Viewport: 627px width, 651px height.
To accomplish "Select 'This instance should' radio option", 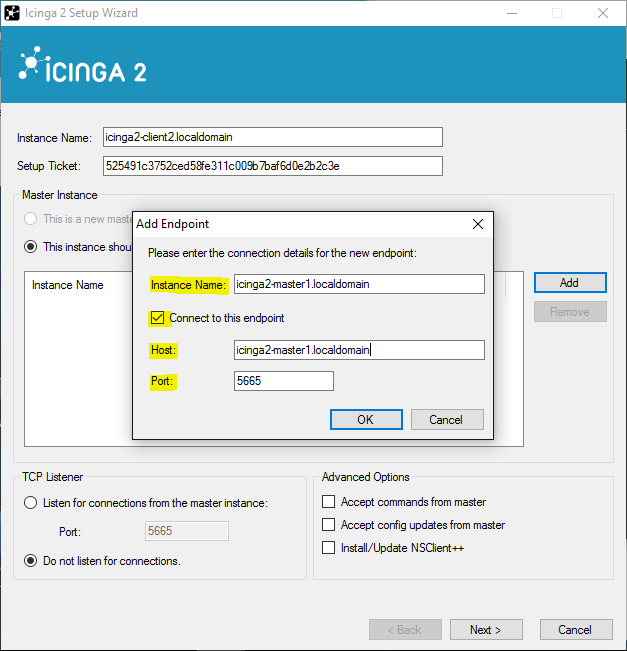I will (31, 247).
